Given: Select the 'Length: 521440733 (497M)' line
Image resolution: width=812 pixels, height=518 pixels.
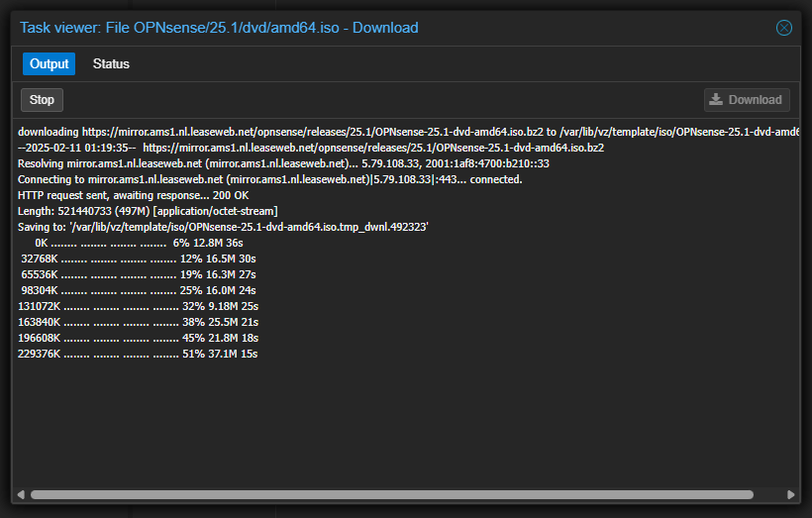Looking at the screenshot, I should 148,211.
